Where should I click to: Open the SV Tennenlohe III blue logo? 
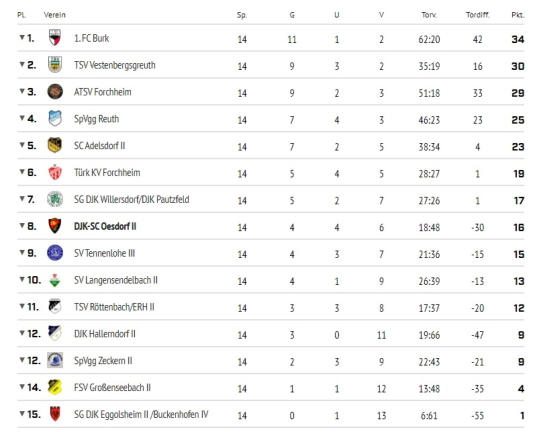coord(55,253)
